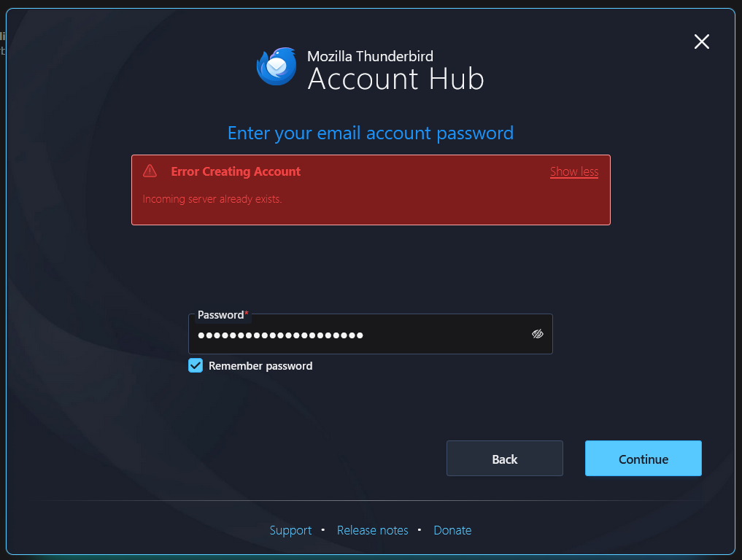The width and height of the screenshot is (742, 560).
Task: Toggle password visibility with the eye icon
Action: coord(537,334)
